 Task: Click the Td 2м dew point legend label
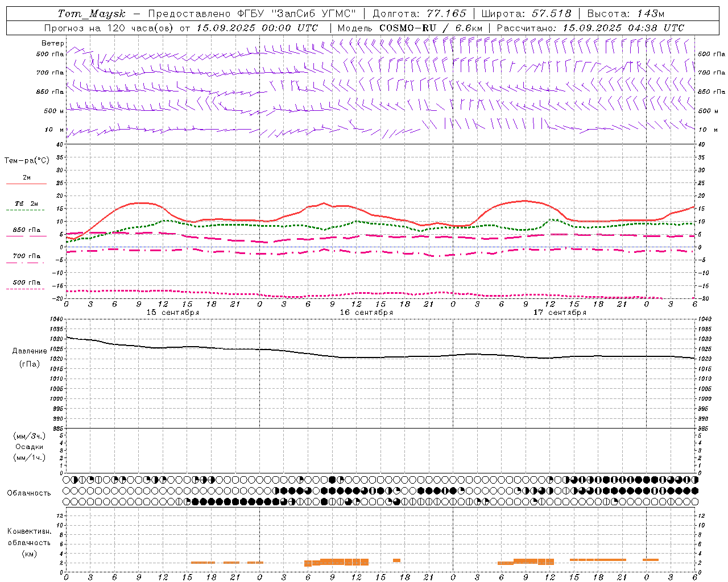[27, 203]
